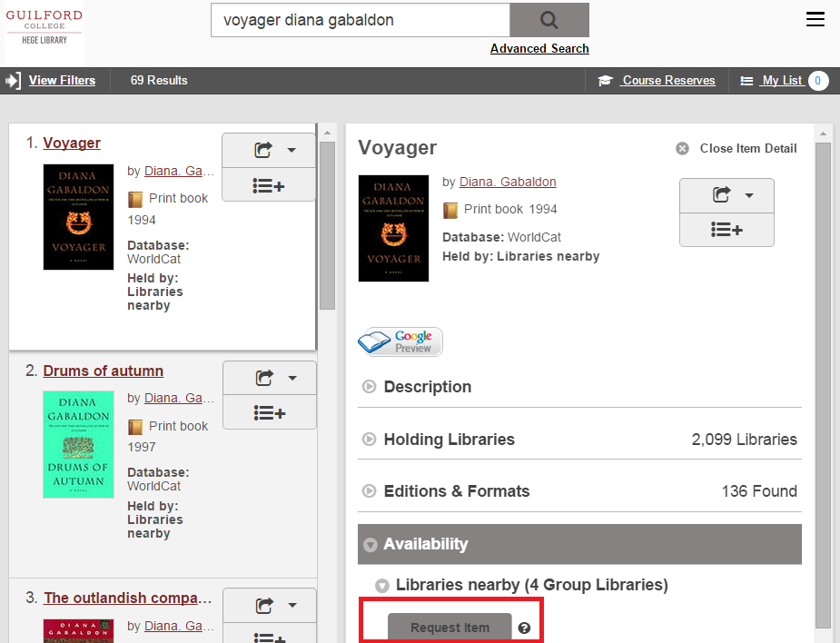Click 2,099 Libraries count text
This screenshot has height=643, width=840.
(x=745, y=440)
